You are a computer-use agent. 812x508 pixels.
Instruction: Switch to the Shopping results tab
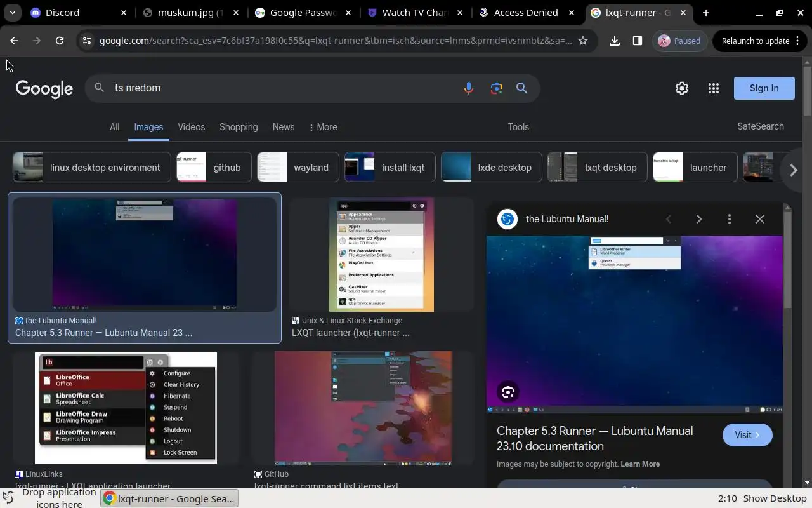coord(239,127)
